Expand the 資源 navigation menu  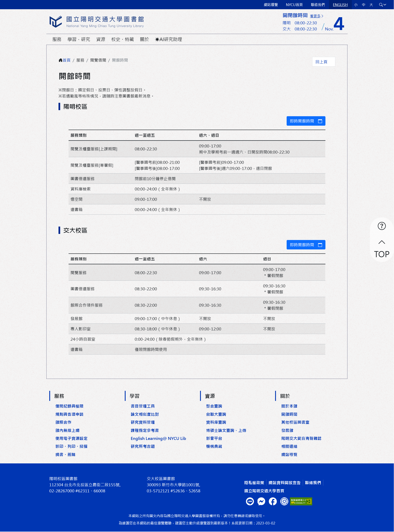click(x=100, y=39)
